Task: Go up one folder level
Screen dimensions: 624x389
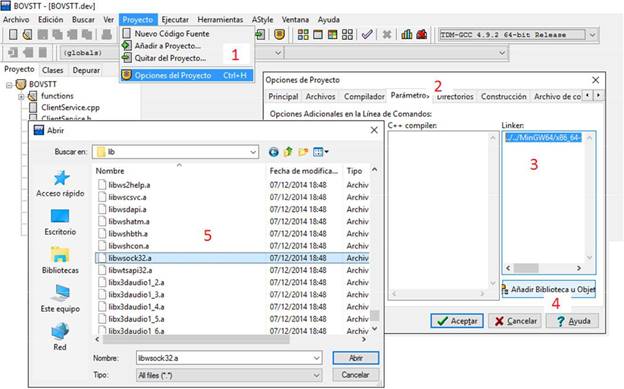Action: [288, 152]
